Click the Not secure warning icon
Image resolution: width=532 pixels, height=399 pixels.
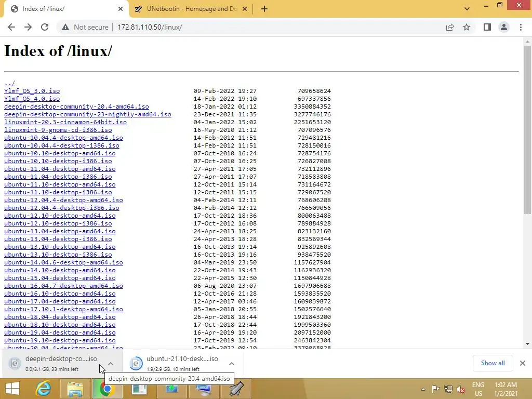(x=65, y=27)
